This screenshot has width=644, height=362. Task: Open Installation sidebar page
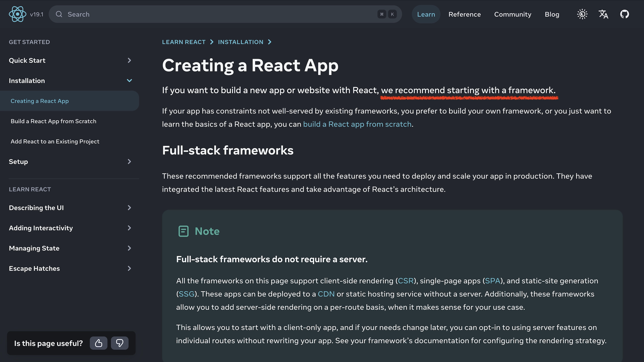pos(27,81)
